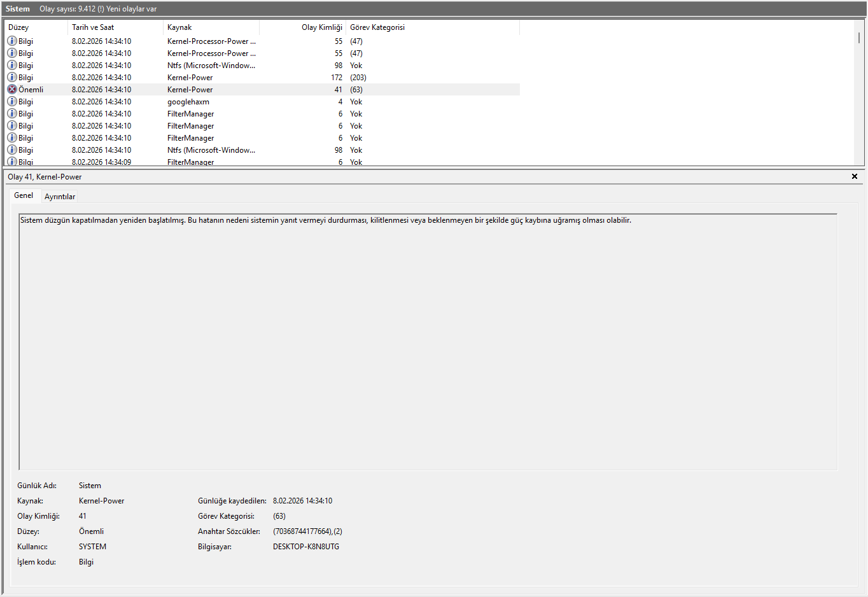Sort events by the Düzey column header

click(36, 27)
